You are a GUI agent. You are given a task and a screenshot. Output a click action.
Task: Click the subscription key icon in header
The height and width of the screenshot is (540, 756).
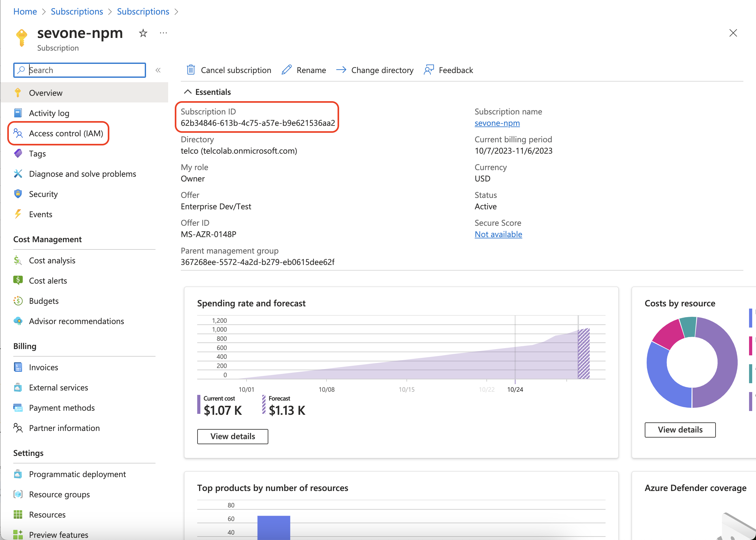point(21,38)
